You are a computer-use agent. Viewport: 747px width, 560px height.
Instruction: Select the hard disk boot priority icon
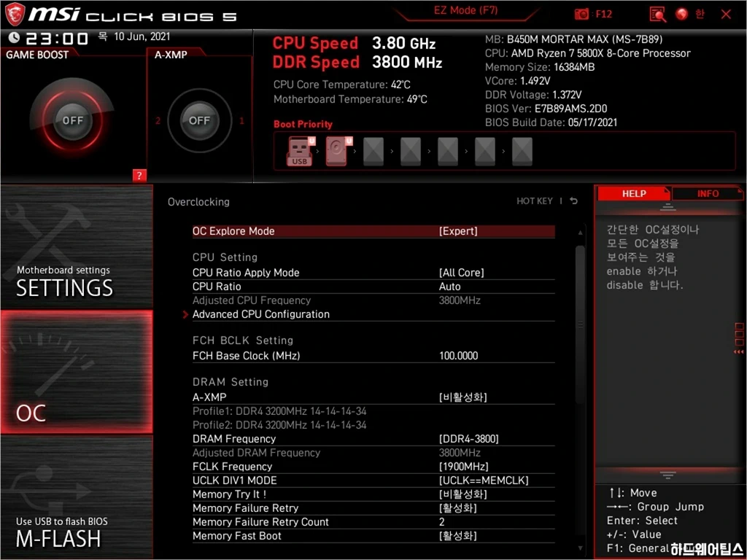click(336, 152)
